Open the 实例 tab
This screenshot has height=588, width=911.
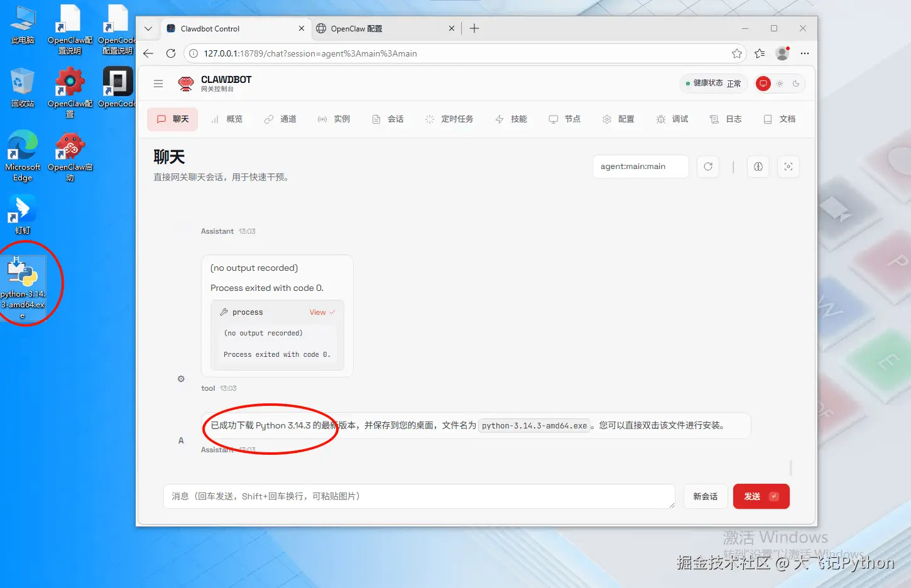334,119
